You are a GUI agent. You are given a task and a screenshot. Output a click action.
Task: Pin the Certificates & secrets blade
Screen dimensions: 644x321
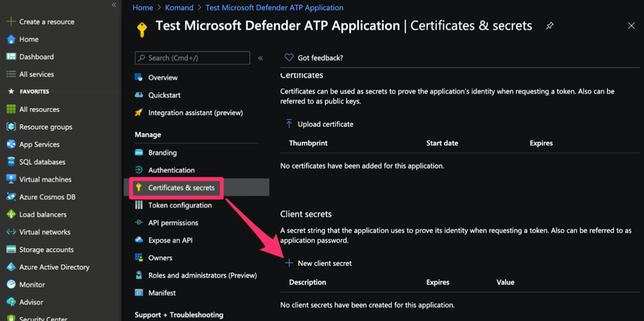(549, 26)
